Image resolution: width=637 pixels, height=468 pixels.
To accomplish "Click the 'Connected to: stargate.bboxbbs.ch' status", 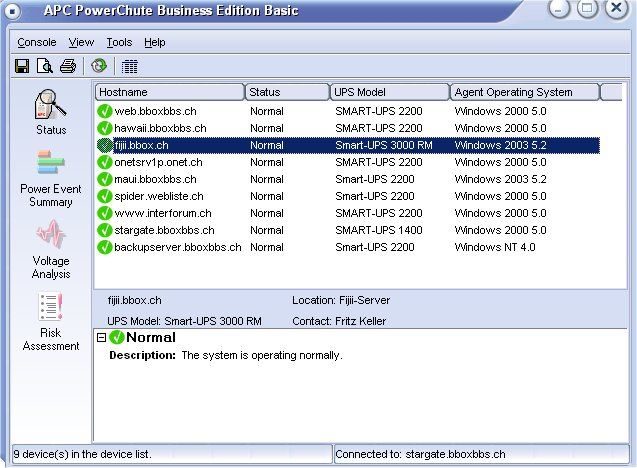I will 420,454.
